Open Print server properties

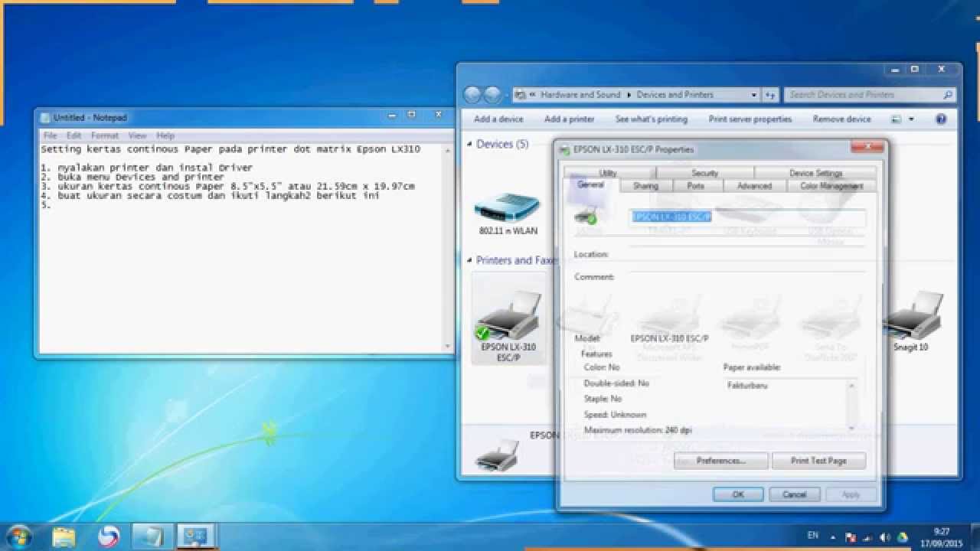coord(750,119)
